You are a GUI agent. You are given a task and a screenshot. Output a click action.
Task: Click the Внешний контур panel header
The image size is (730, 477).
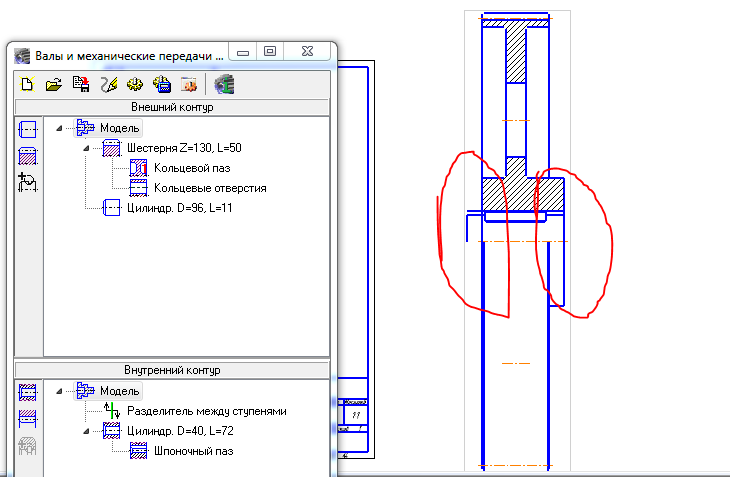point(172,107)
